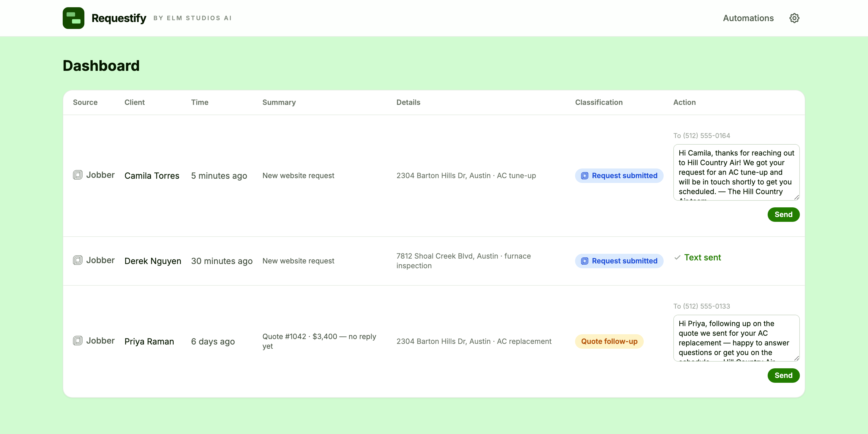Click the Dashboard page heading
868x434 pixels.
tap(101, 65)
